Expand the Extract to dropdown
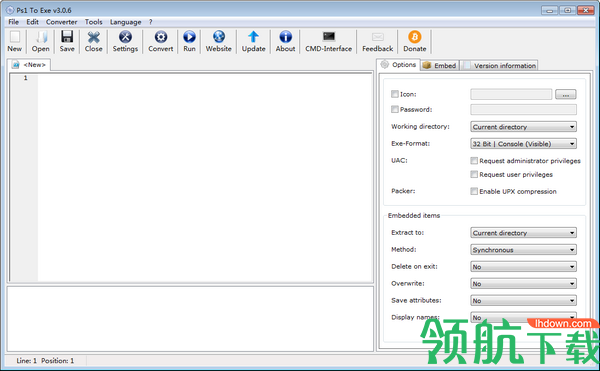Image resolution: width=600 pixels, height=371 pixels. (523, 233)
